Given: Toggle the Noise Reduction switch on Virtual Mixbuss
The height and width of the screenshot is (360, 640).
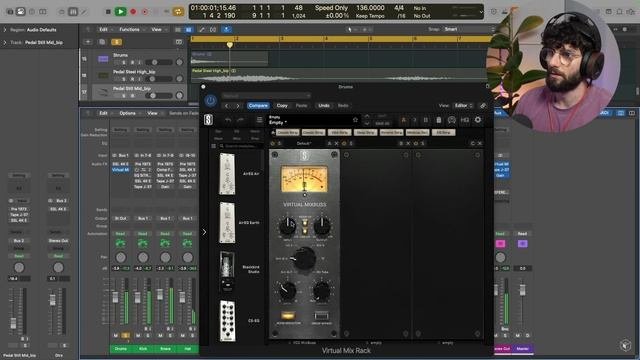Looking at the screenshot, I should point(288,316).
